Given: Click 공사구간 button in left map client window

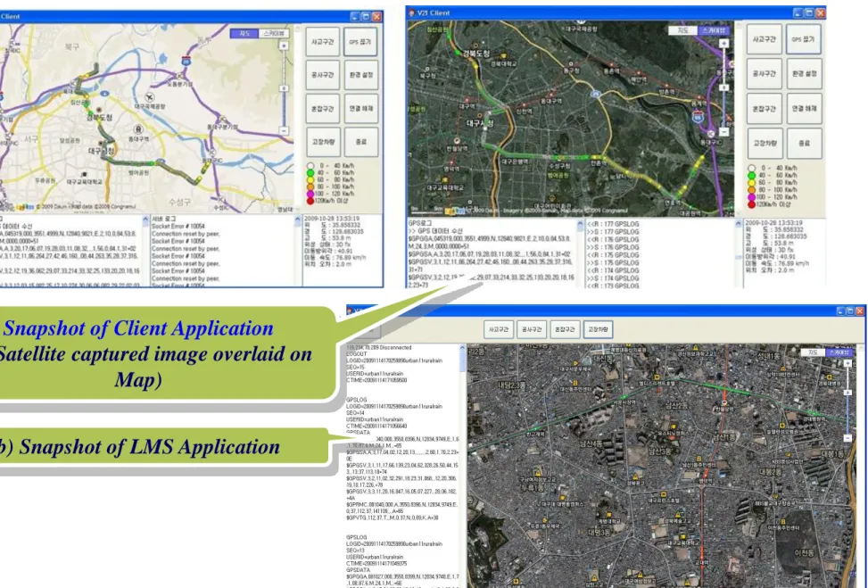Looking at the screenshot, I should [322, 75].
